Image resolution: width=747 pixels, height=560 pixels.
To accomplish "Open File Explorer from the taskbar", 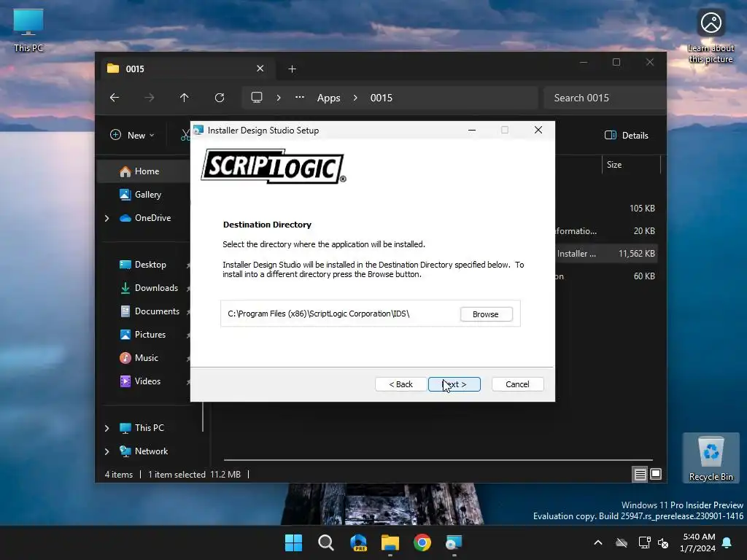I will point(390,542).
